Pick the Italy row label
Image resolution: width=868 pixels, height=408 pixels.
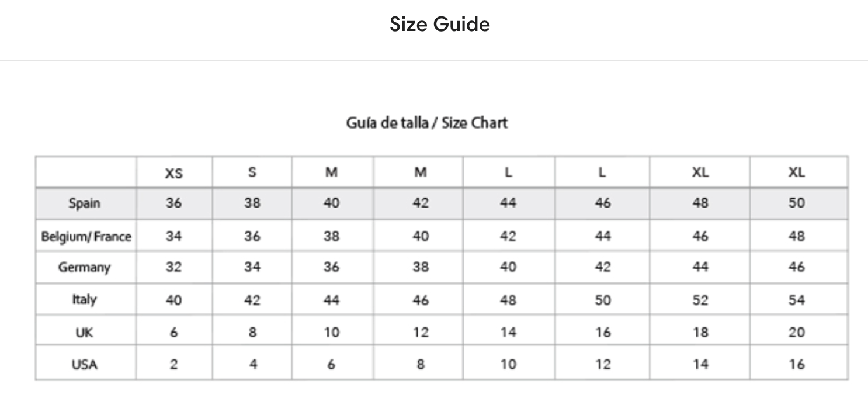tap(85, 300)
